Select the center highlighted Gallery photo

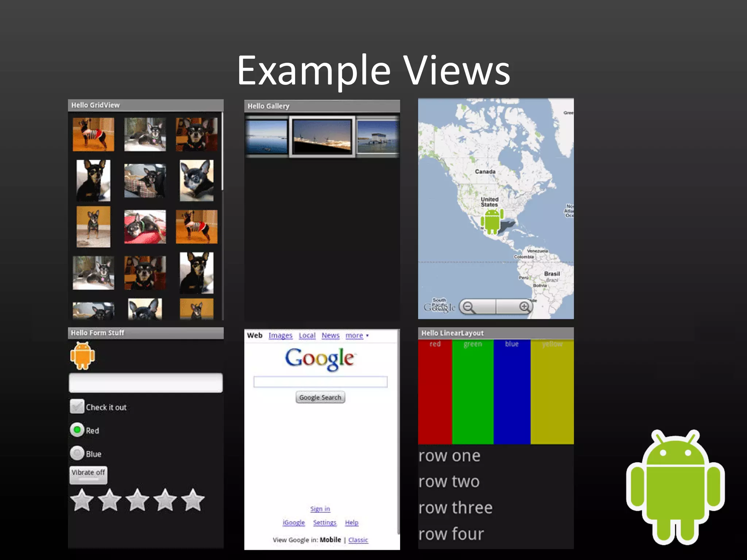(x=322, y=136)
